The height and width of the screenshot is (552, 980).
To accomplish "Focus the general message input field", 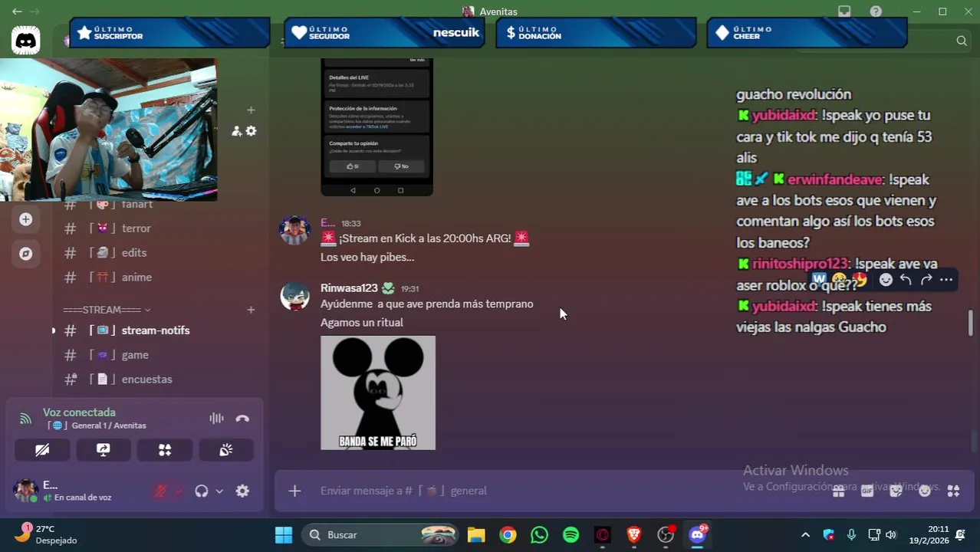I will coord(567,491).
